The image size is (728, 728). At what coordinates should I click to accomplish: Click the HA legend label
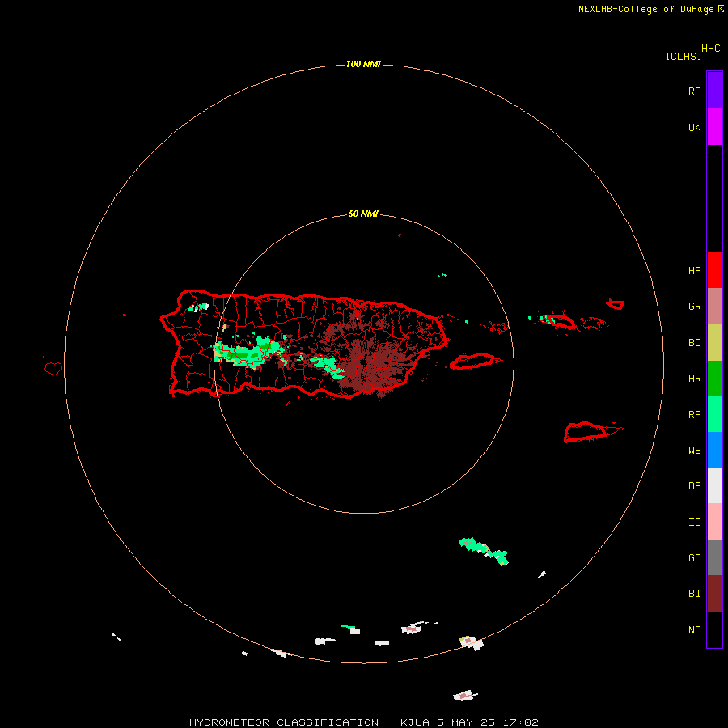click(694, 271)
